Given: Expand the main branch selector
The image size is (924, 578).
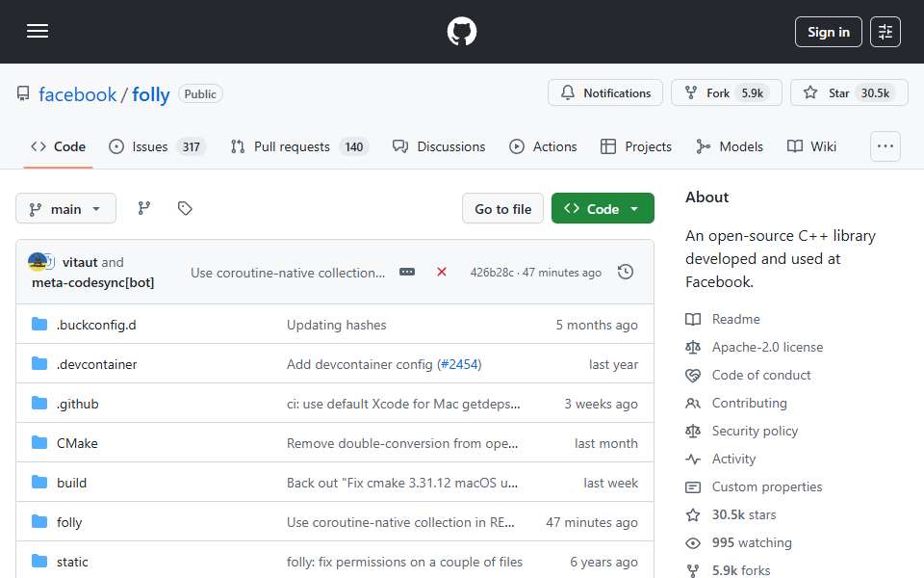Looking at the screenshot, I should click(x=66, y=209).
